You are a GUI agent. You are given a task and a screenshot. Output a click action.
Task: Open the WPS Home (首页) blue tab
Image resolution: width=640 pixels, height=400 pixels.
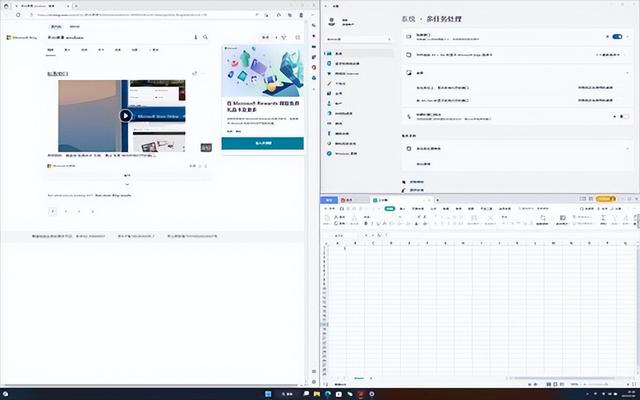(329, 200)
